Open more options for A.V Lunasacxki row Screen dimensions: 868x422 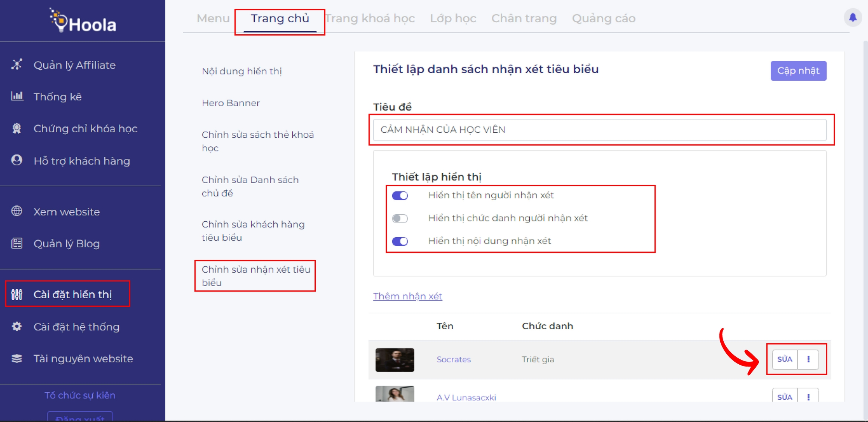coord(808,396)
